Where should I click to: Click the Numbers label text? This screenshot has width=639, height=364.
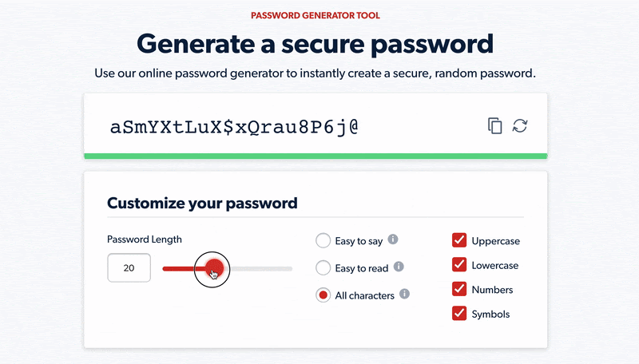492,290
